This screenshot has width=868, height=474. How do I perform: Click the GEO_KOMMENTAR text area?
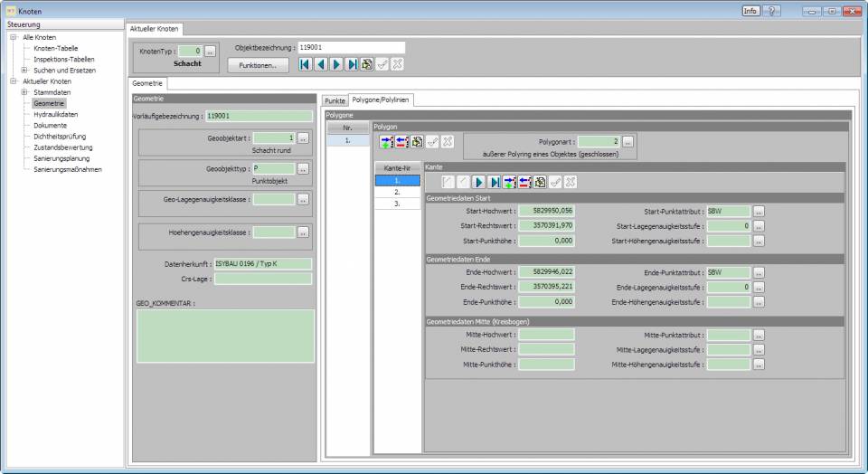click(x=225, y=337)
